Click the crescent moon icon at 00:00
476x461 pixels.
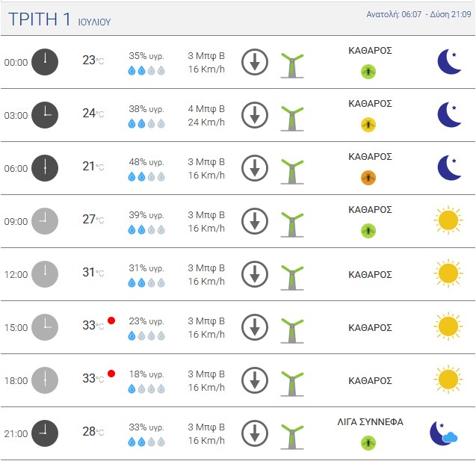point(449,61)
